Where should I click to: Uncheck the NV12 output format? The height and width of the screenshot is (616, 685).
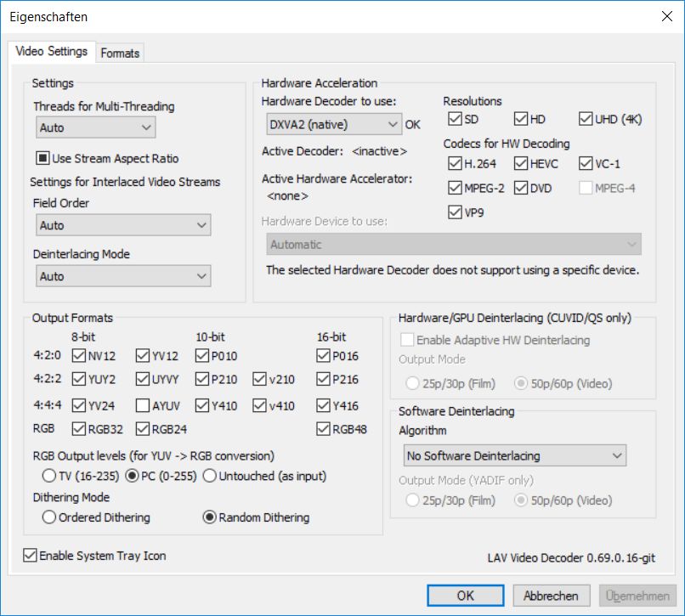click(79, 356)
